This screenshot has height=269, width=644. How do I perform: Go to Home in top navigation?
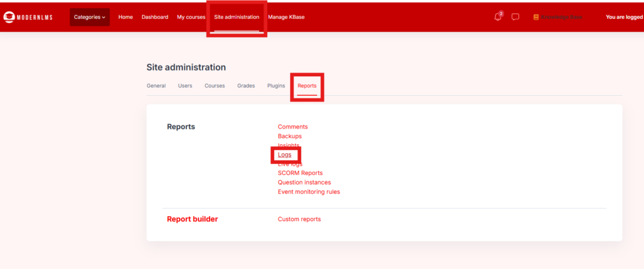[x=126, y=17]
